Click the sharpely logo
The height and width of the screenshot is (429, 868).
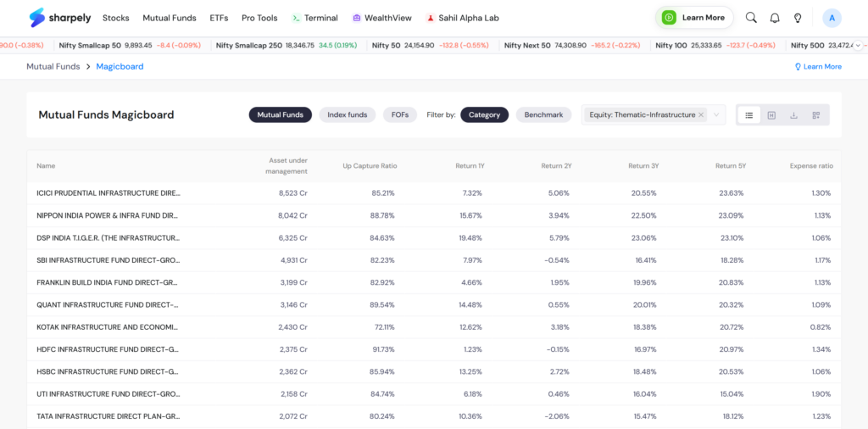(60, 18)
